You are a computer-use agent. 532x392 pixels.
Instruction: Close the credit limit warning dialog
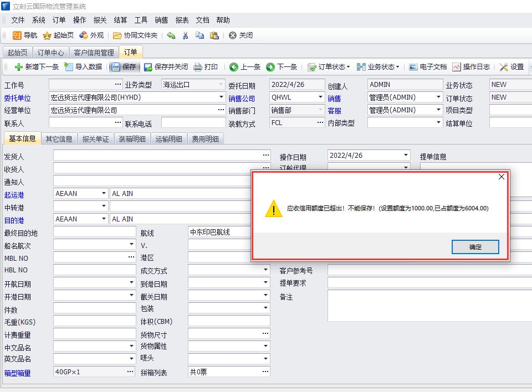(x=501, y=177)
